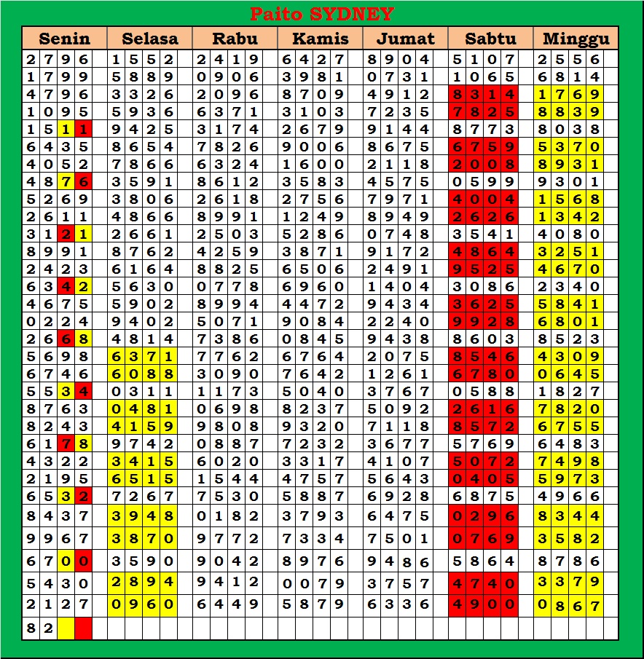
Task: Select the Selasa column header
Action: 149,39
